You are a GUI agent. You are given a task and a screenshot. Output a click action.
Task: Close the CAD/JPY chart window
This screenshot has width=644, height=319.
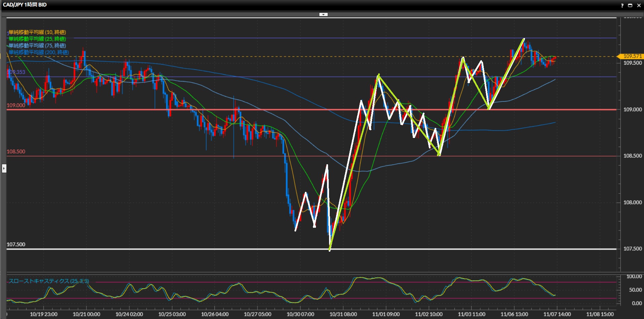(x=639, y=5)
